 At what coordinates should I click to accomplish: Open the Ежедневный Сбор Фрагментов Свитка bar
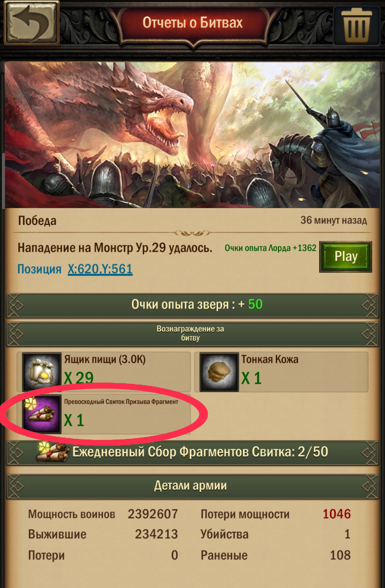click(x=192, y=453)
